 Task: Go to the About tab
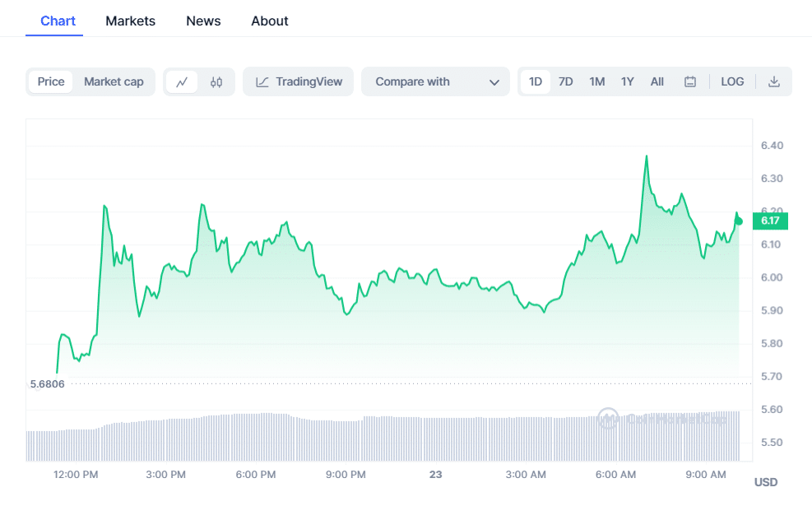click(x=270, y=21)
